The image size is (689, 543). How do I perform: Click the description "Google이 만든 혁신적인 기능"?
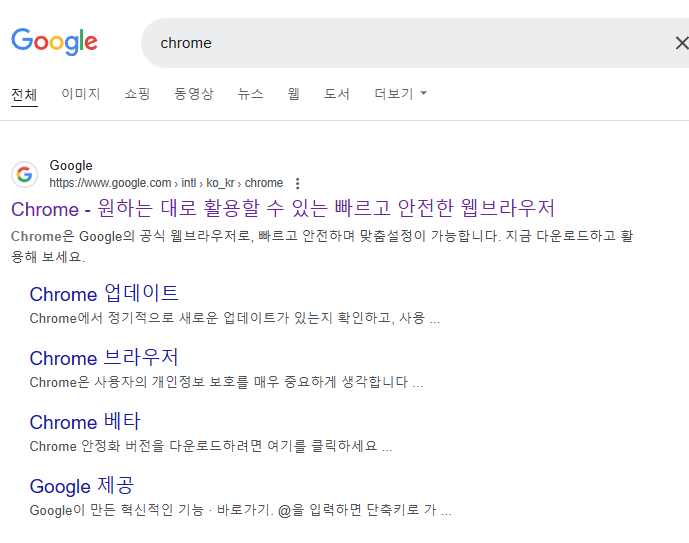coord(117,510)
